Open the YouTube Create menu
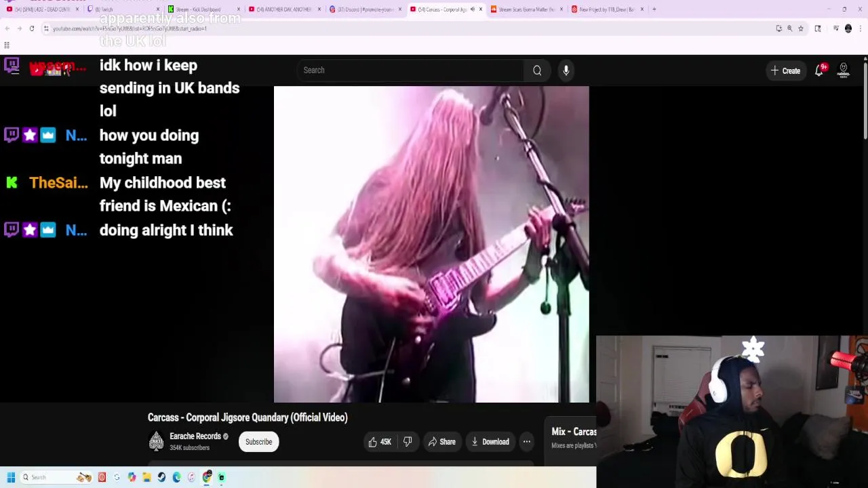The image size is (868, 488). pyautogui.click(x=785, y=70)
